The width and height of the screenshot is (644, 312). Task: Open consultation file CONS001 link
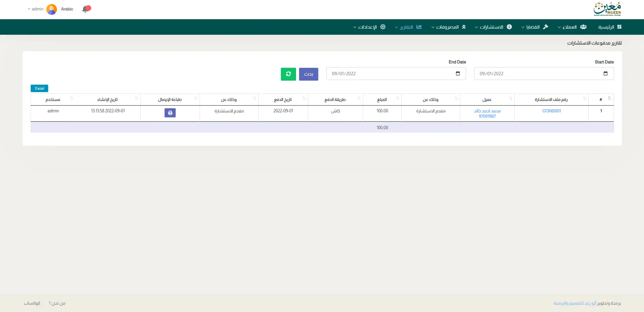(x=551, y=111)
